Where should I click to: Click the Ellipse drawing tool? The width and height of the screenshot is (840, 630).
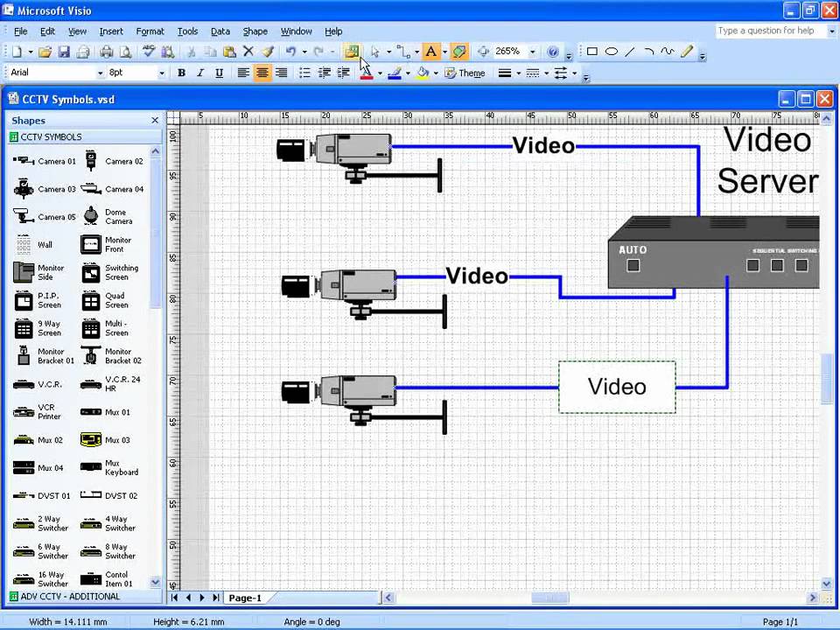click(x=611, y=52)
